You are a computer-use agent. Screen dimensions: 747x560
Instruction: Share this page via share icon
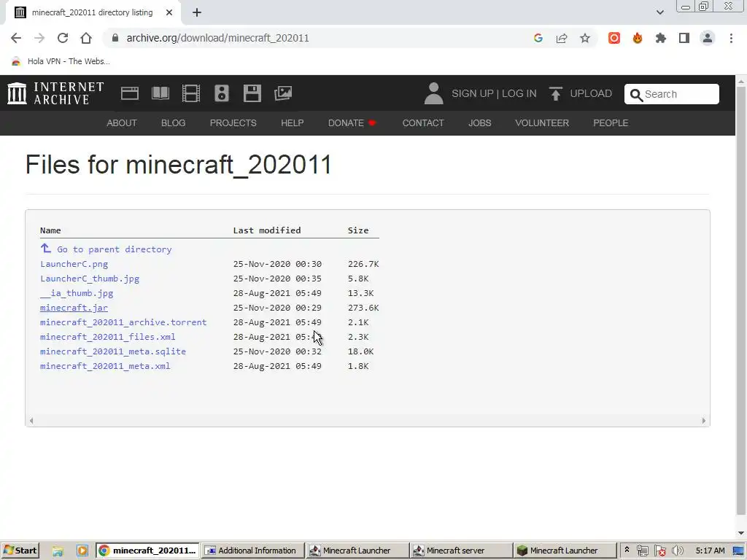tap(562, 38)
